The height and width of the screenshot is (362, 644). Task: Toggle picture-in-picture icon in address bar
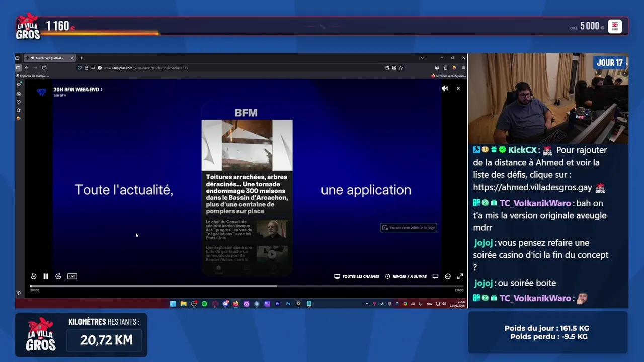(387, 68)
